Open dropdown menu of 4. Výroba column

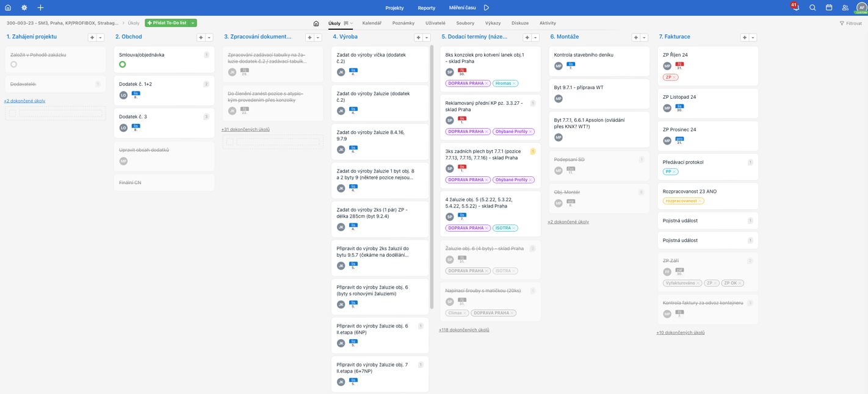427,37
